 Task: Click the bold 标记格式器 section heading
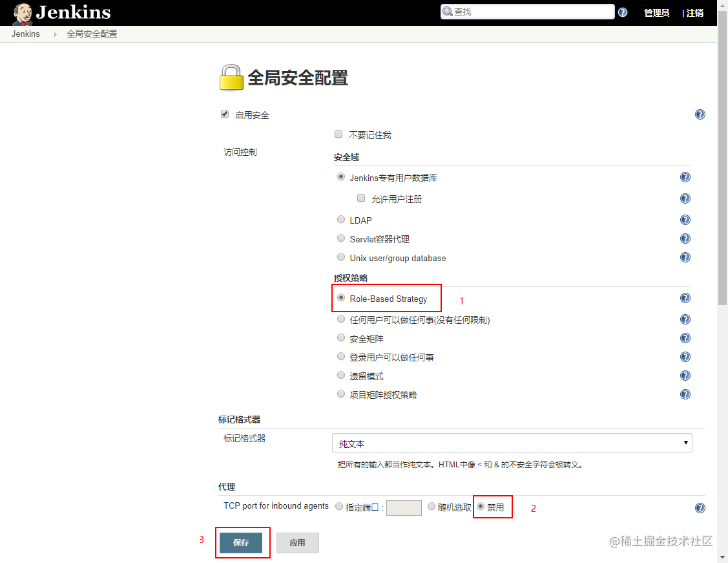(x=239, y=420)
